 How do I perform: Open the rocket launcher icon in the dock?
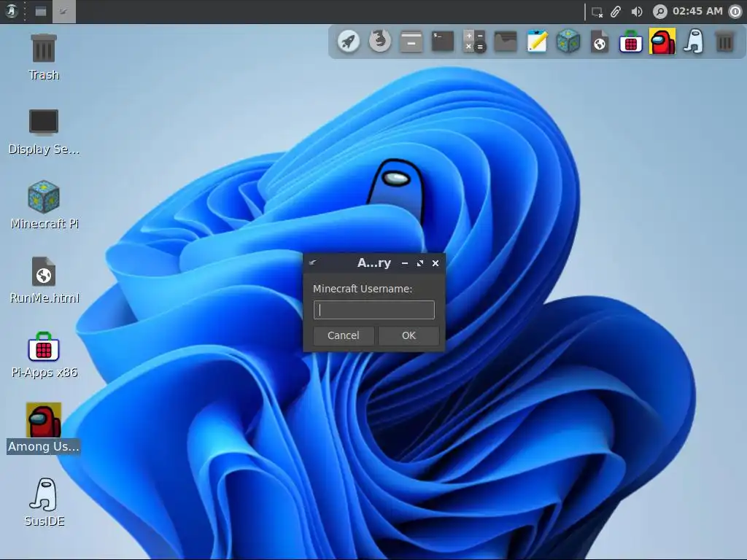click(349, 42)
